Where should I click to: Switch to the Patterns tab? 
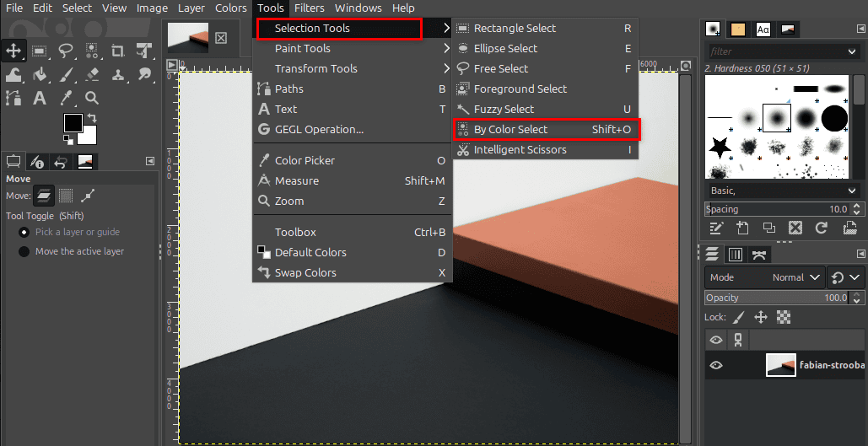coord(738,30)
